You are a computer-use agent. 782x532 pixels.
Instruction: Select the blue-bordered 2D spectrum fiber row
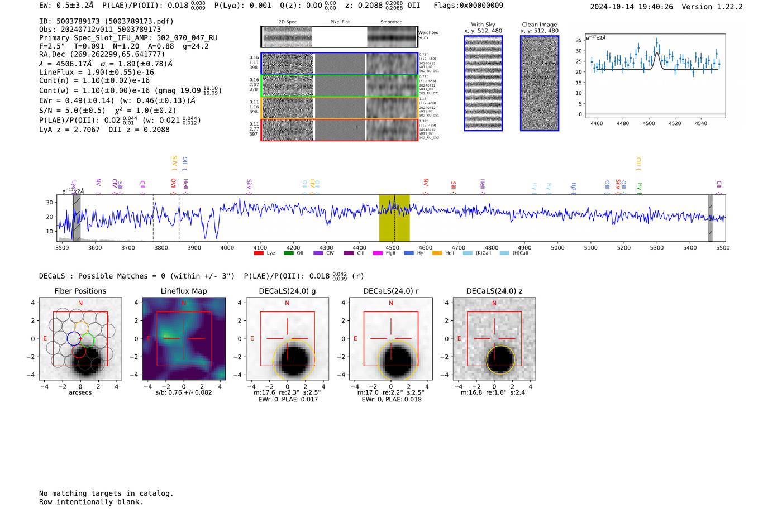pos(339,64)
